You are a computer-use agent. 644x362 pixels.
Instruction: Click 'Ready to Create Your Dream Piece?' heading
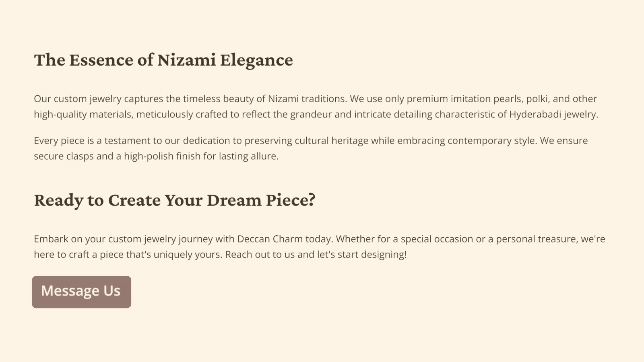coord(175,200)
